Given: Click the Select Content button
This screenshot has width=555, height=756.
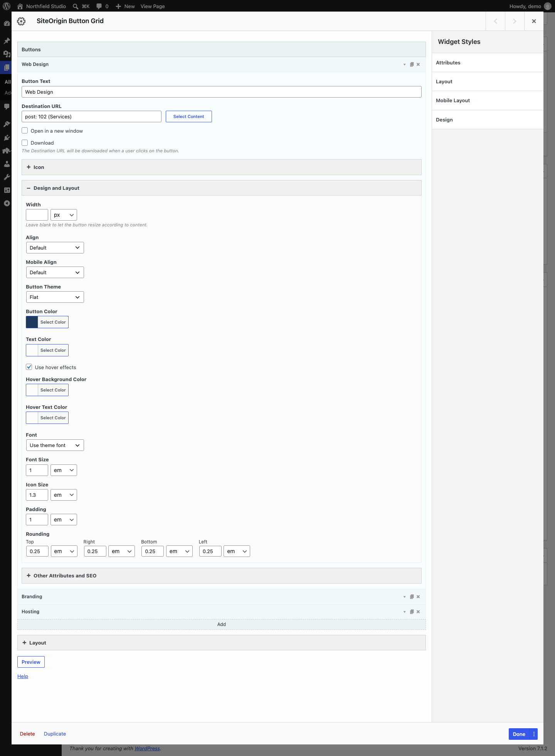Looking at the screenshot, I should pyautogui.click(x=189, y=116).
